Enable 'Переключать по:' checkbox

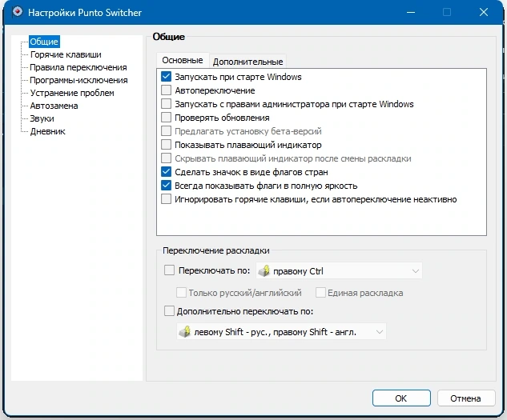click(x=170, y=270)
